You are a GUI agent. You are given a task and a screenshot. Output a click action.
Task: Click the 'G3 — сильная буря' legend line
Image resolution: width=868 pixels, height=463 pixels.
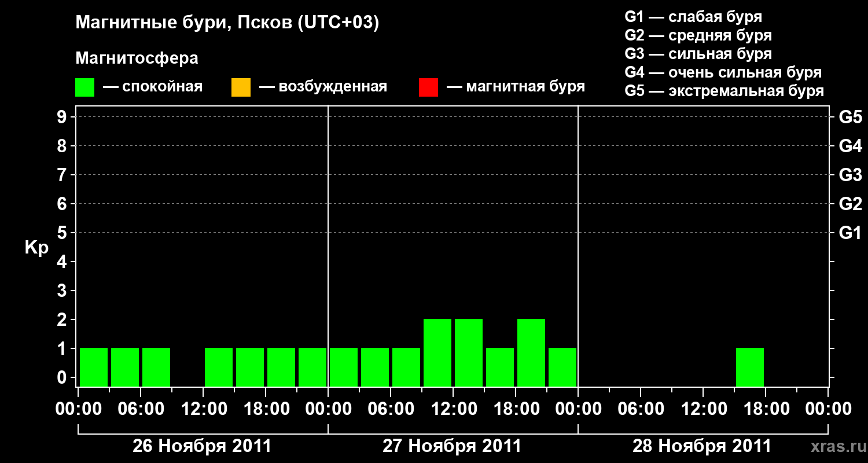[698, 54]
